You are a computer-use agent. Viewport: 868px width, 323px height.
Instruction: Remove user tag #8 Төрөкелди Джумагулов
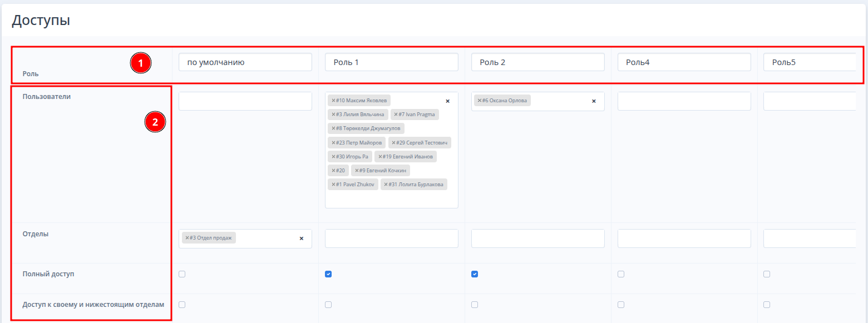tap(333, 128)
